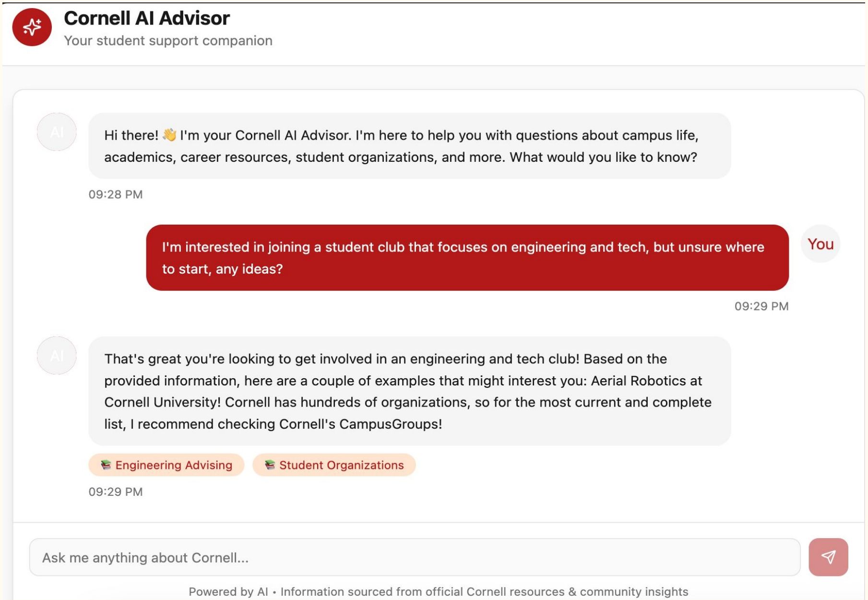Click the 09:28 PM timestamp
The height and width of the screenshot is (600, 868).
pos(116,194)
